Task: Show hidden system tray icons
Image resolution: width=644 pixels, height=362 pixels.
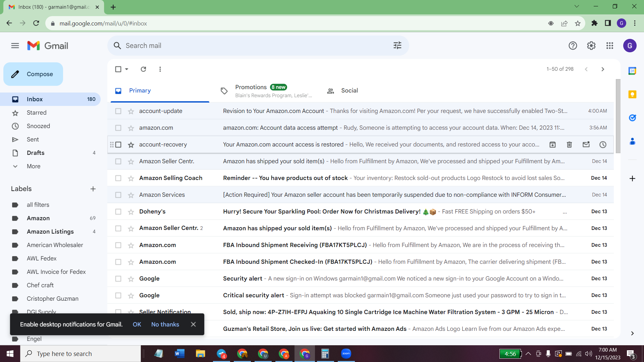Action: 528,354
